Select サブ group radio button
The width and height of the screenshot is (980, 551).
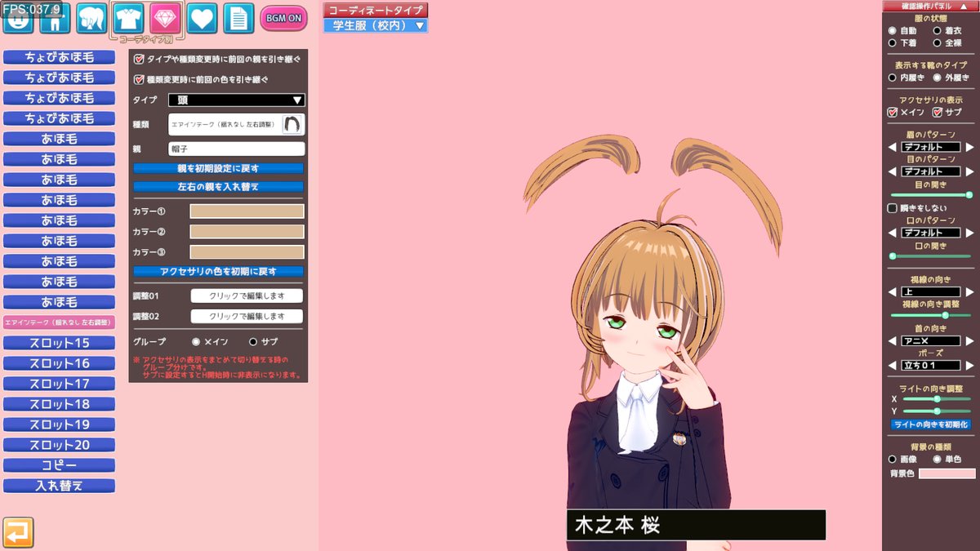click(253, 341)
